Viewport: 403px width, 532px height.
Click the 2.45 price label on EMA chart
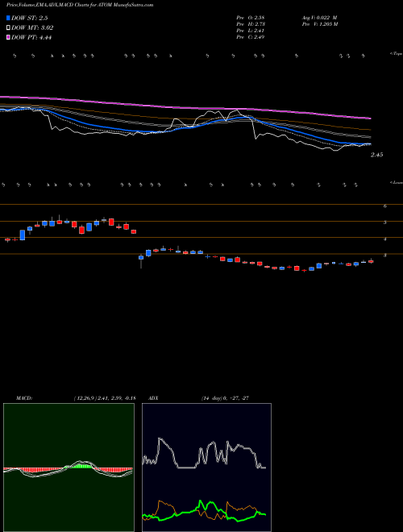point(377,155)
